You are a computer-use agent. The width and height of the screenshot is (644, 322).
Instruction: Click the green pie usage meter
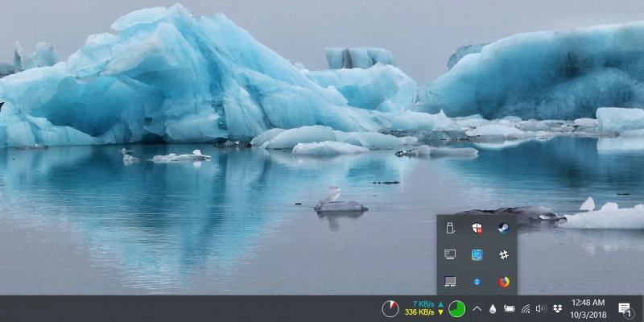[x=456, y=308]
